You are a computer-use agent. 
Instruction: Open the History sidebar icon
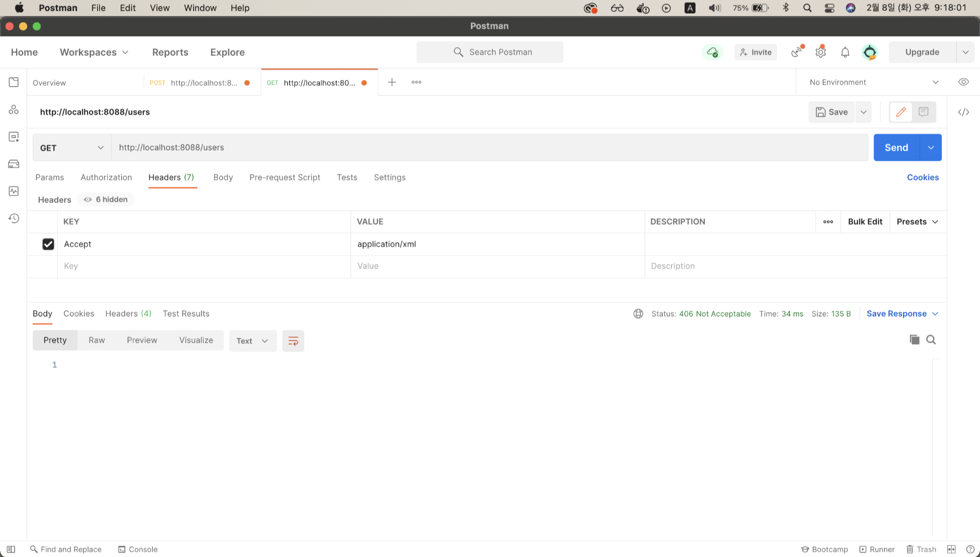14,218
